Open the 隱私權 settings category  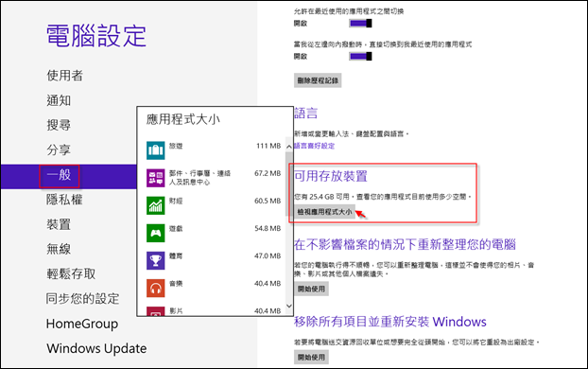pos(64,200)
